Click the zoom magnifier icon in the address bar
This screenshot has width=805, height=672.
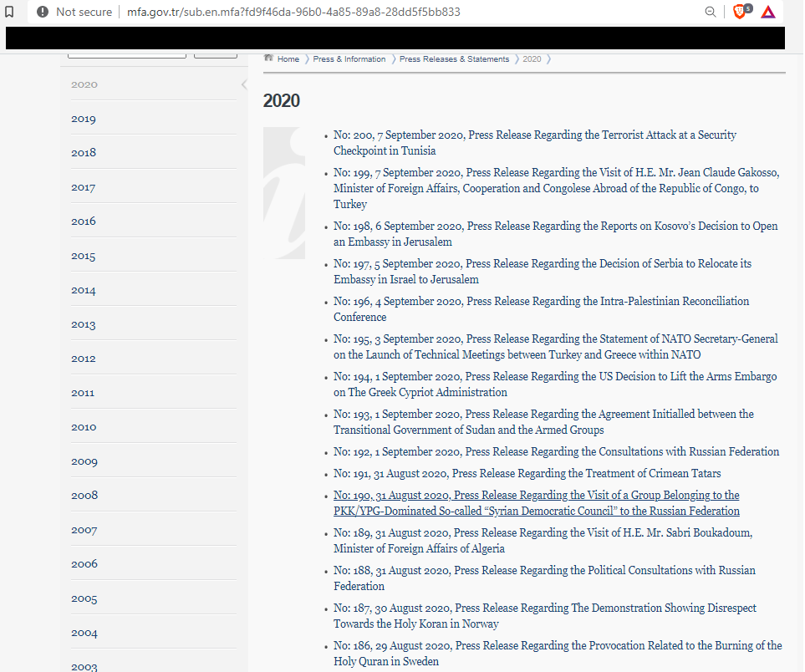click(x=711, y=12)
